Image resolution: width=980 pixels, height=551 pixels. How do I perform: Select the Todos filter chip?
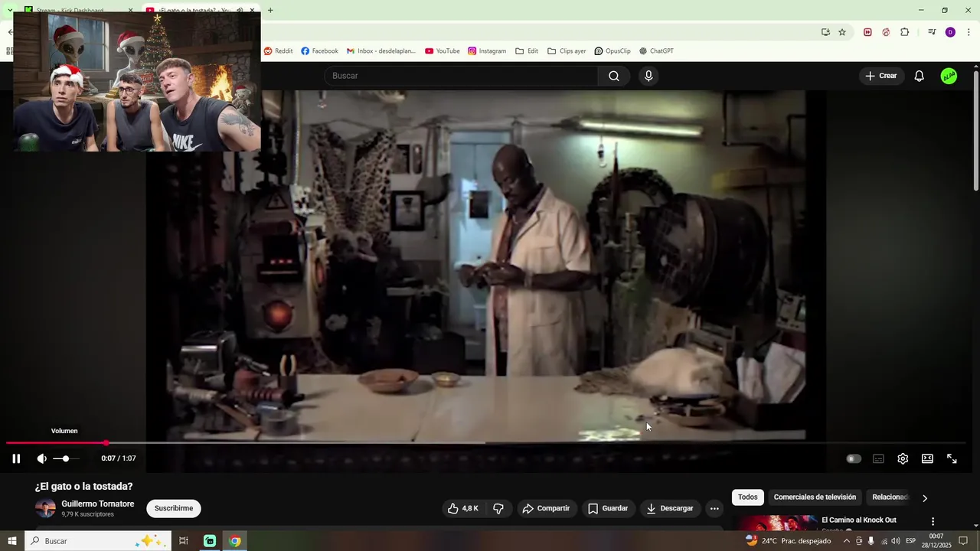[x=748, y=497]
